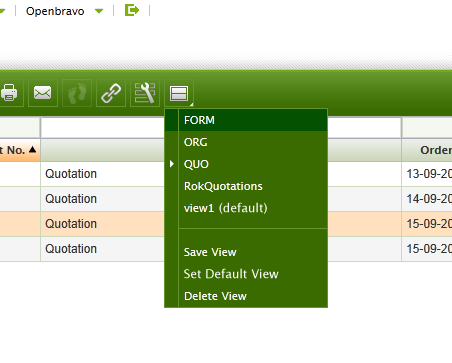
Task: Select Quotation row dated 14-09
Action: tap(103, 199)
